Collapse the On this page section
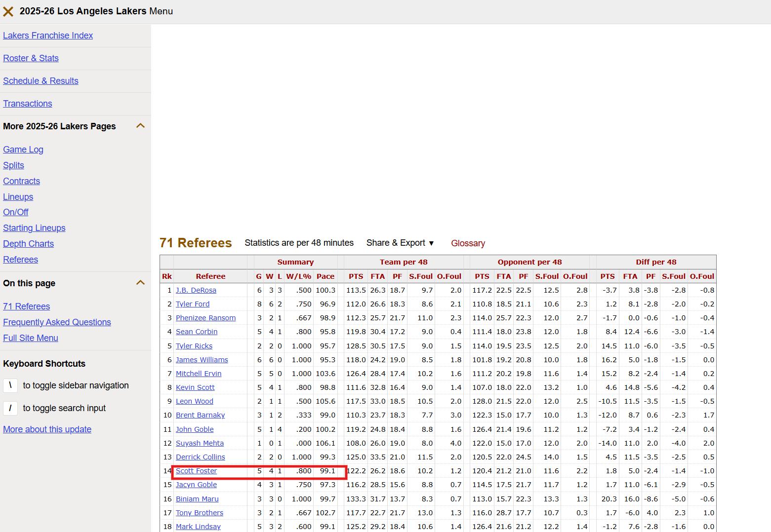This screenshot has height=532, width=771. [x=140, y=283]
